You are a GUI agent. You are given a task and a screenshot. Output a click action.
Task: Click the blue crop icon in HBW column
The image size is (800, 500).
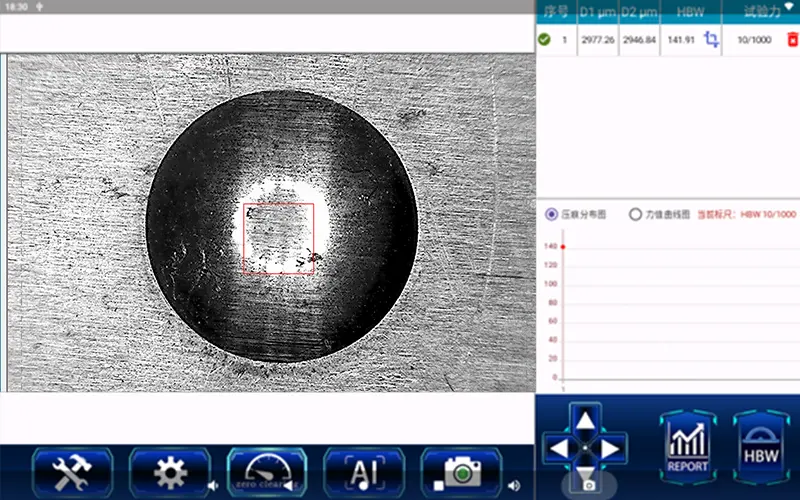(711, 40)
